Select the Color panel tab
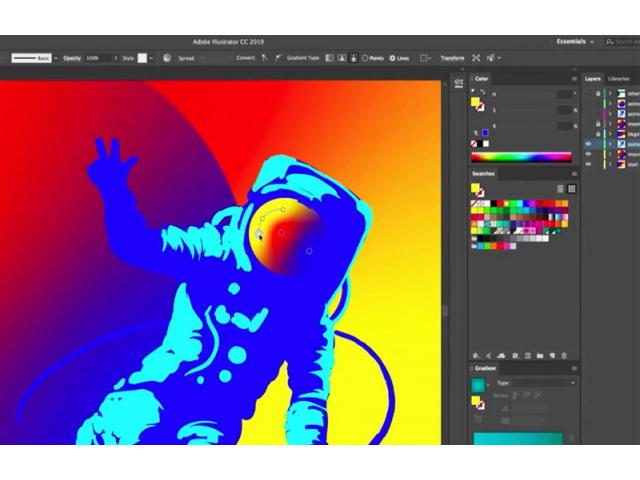The width and height of the screenshot is (640, 480). pyautogui.click(x=481, y=79)
